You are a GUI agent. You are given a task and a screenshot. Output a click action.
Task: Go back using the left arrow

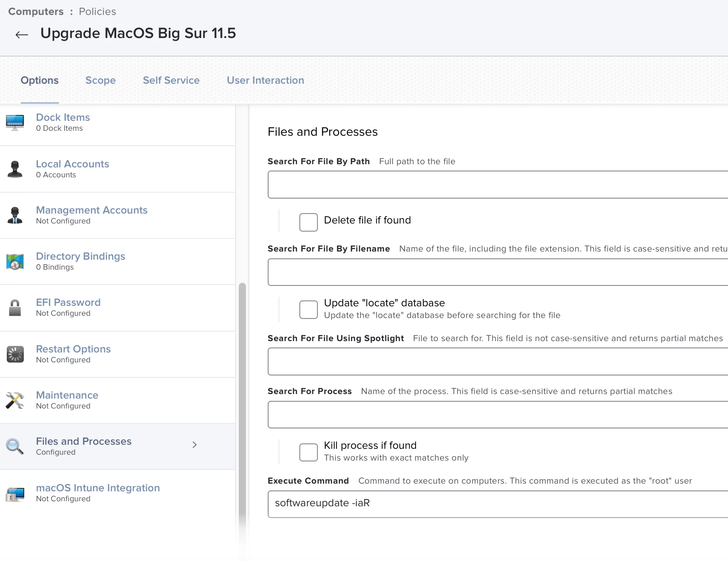tap(22, 34)
